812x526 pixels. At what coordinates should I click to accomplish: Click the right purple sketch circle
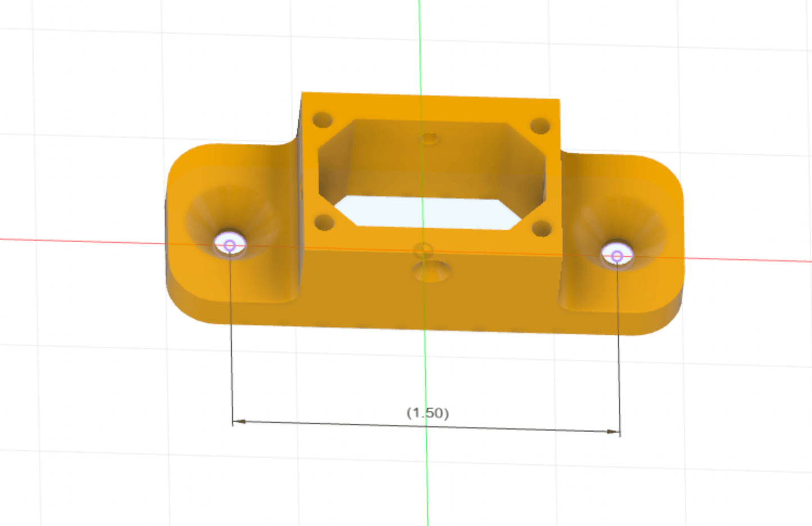(617, 256)
